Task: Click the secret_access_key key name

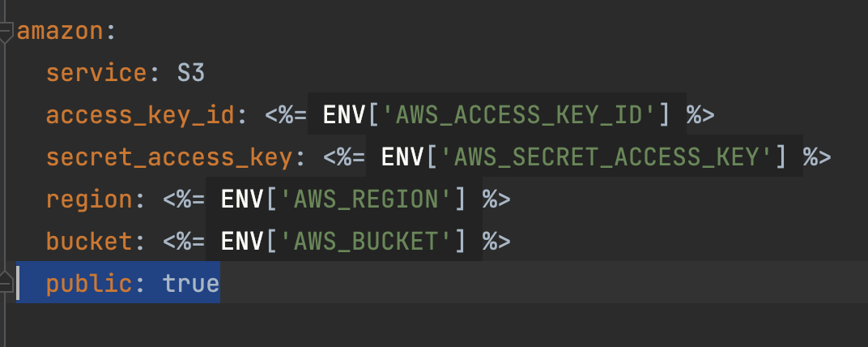Action: point(168,157)
